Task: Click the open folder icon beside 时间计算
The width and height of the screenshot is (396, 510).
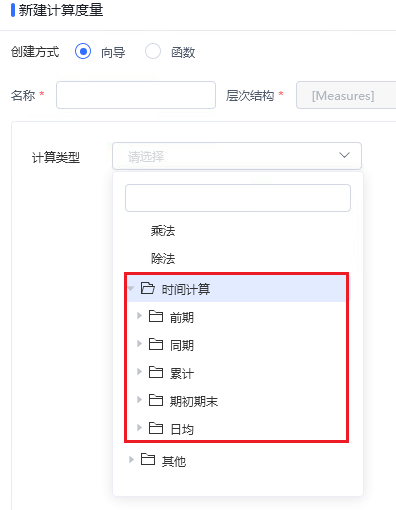Action: [x=148, y=288]
